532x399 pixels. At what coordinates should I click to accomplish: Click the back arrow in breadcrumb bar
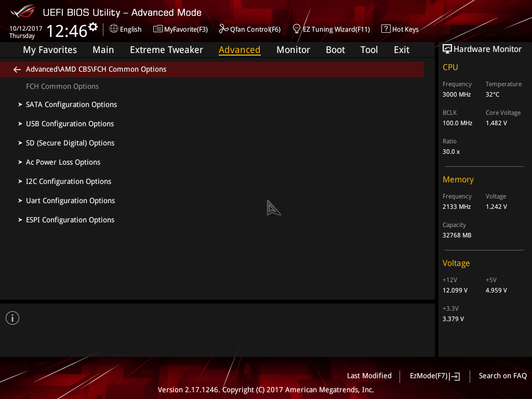(x=17, y=70)
